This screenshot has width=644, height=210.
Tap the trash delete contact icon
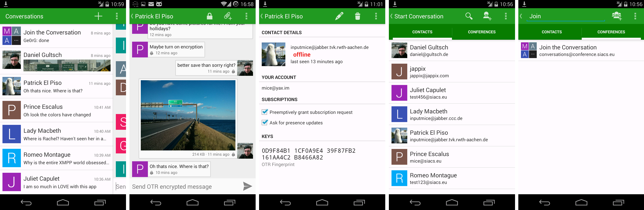tap(357, 16)
